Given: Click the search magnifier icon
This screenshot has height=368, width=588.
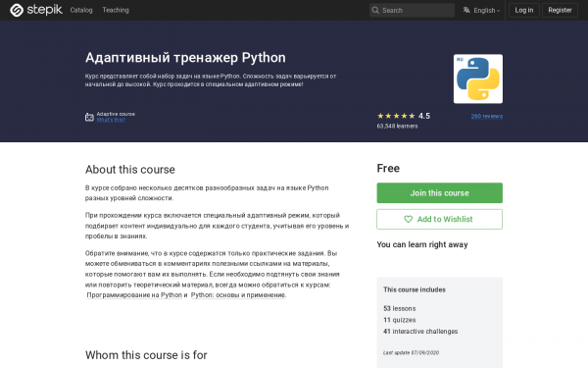Looking at the screenshot, I should coord(375,10).
